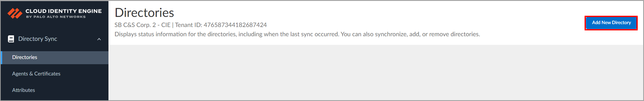This screenshot has height=101, width=644.
Task: Click blank sidebar space beside Attributes
Action: coord(73,90)
